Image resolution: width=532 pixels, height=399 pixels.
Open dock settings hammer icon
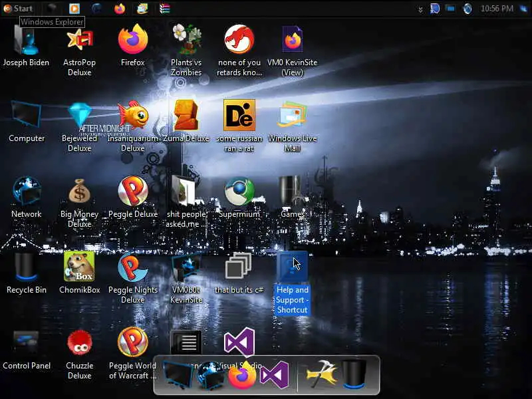point(321,375)
